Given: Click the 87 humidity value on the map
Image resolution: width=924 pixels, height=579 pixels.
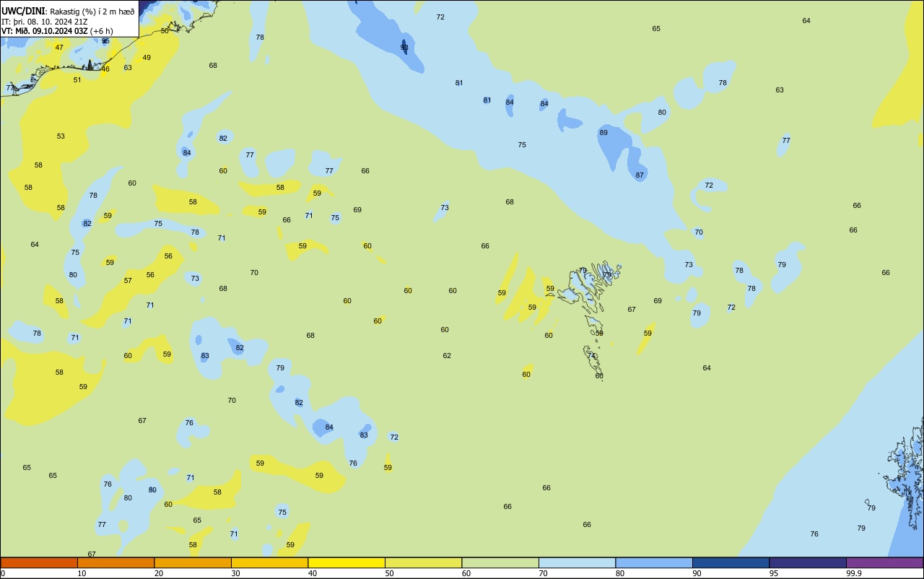Looking at the screenshot, I should [x=640, y=175].
